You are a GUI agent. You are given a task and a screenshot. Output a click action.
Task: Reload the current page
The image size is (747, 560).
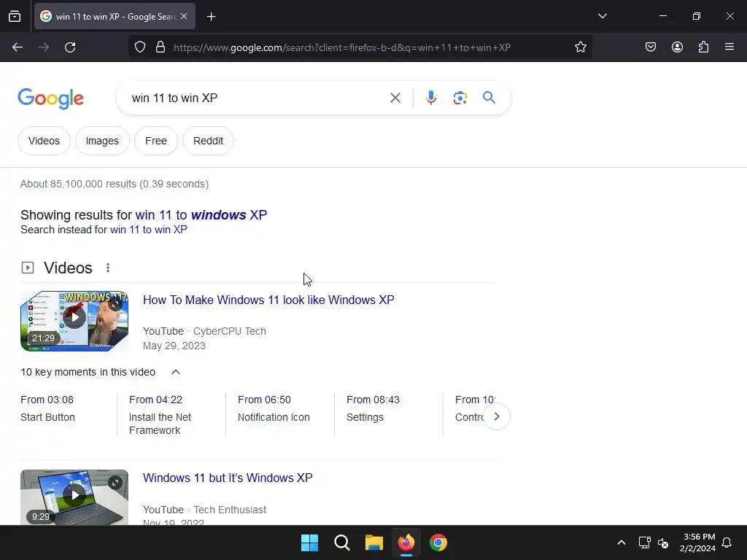[70, 47]
